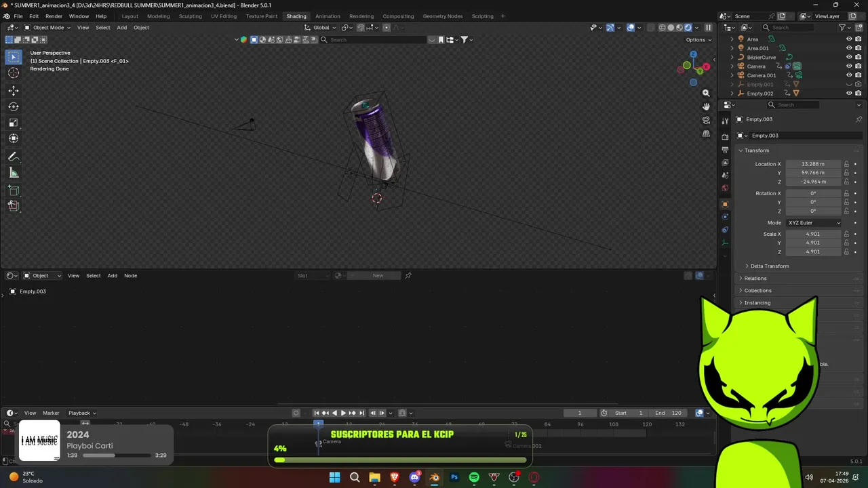Open the Physics properties tab
Viewport: 868px width, 488px height.
coord(725,217)
